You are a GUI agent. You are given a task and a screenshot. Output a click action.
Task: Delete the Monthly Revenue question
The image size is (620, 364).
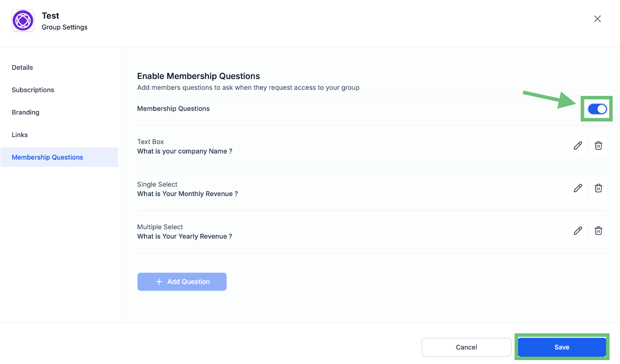598,188
